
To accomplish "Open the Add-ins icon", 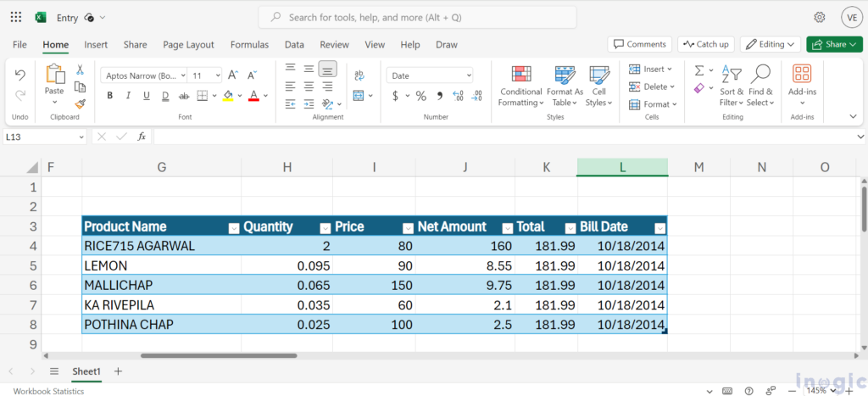I will point(802,75).
